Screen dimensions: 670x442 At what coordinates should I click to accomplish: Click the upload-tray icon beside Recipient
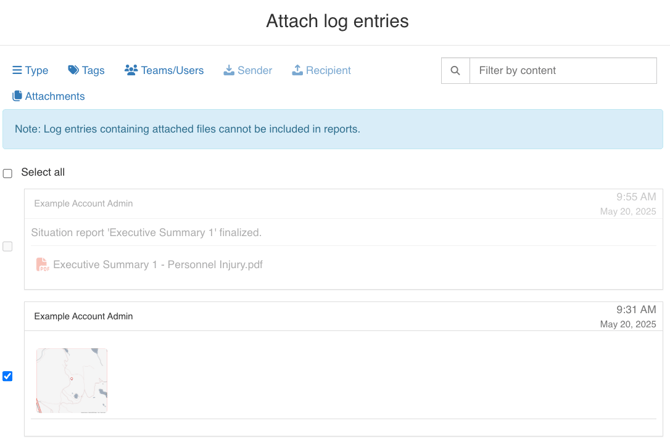(x=297, y=71)
